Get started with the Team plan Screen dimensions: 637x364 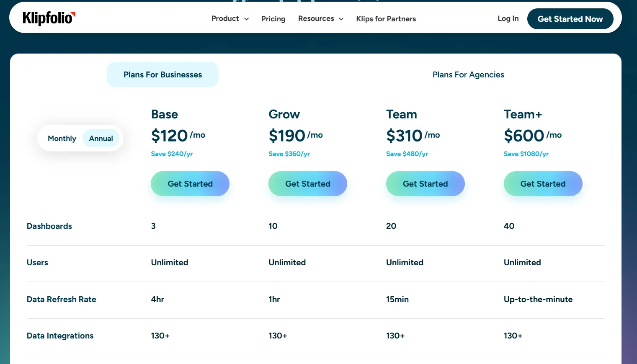(x=426, y=184)
